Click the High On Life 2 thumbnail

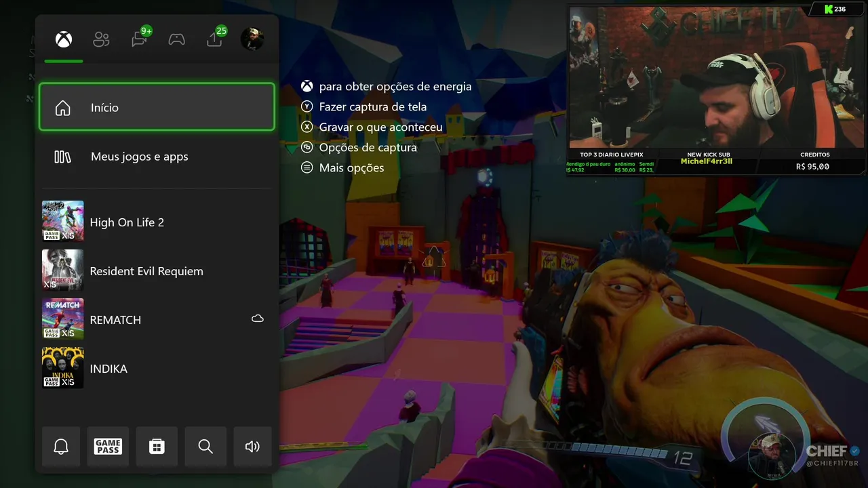(63, 221)
